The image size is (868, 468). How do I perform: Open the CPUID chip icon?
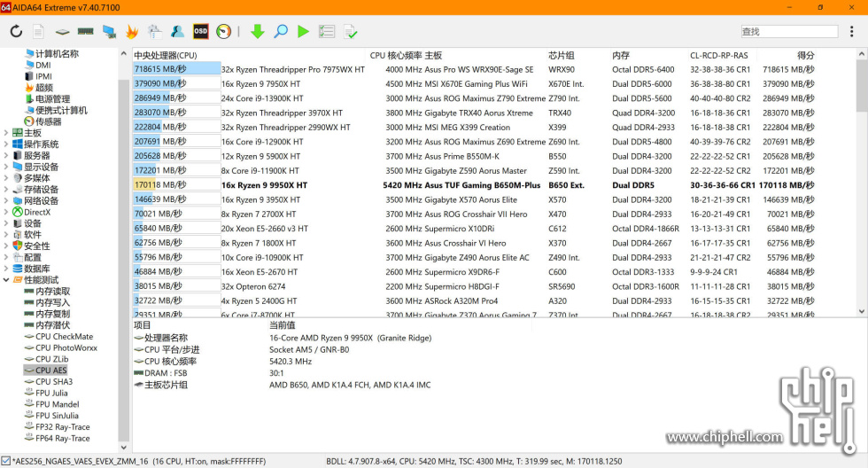click(62, 32)
